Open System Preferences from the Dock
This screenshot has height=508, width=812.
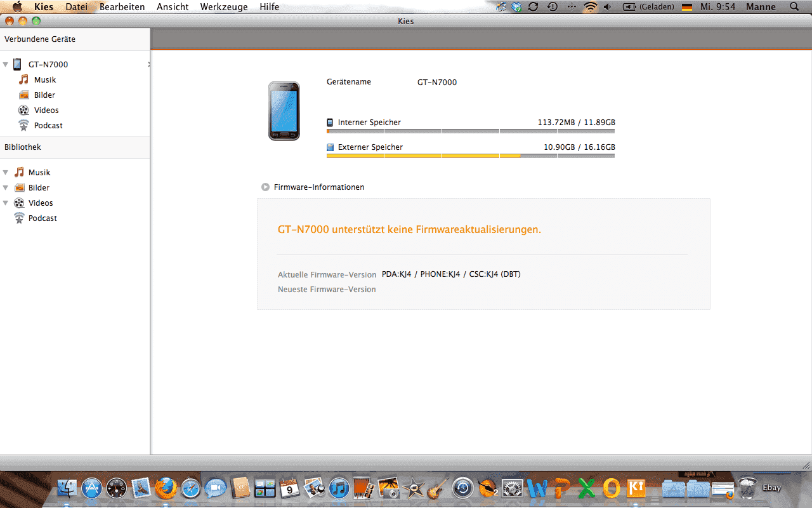tap(513, 488)
